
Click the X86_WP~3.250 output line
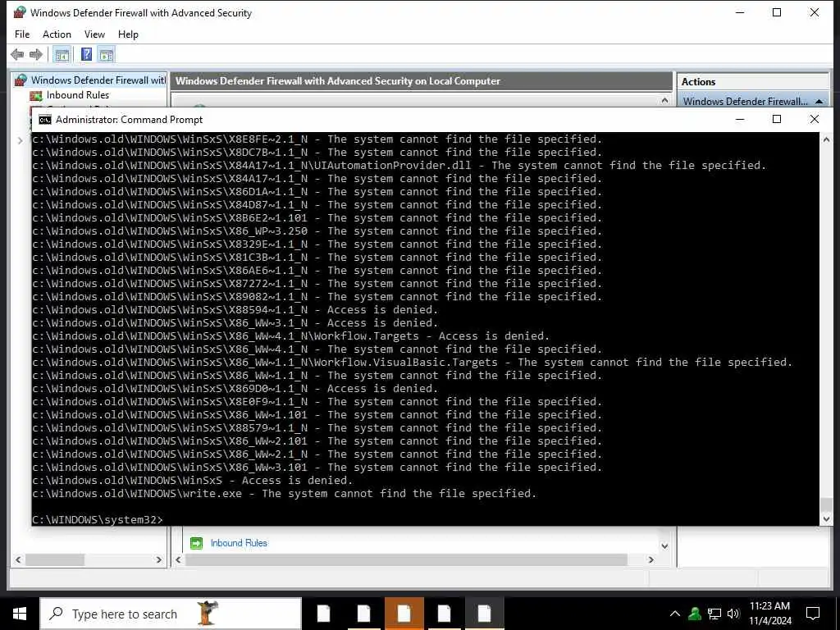(x=317, y=231)
